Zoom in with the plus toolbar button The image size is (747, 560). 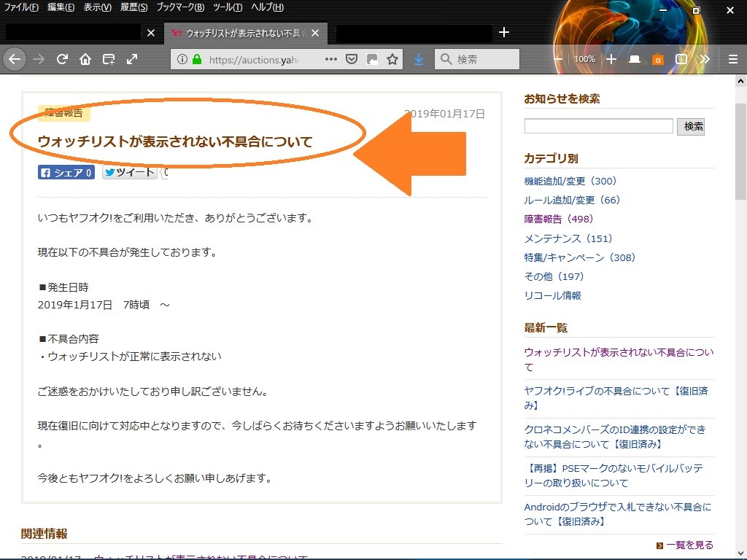pyautogui.click(x=611, y=59)
